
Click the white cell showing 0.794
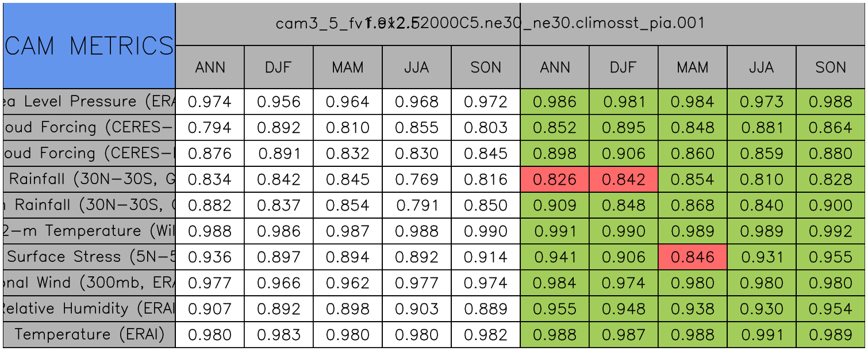[x=210, y=128]
